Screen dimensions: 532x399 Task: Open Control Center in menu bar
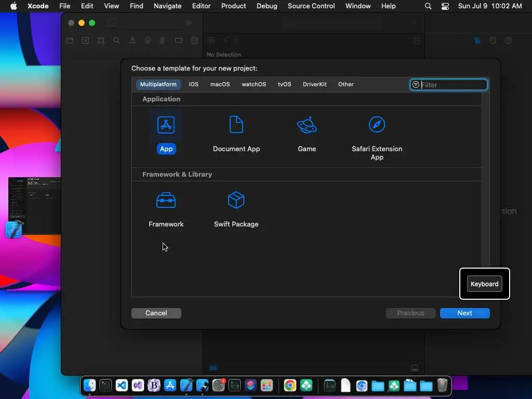pyautogui.click(x=445, y=6)
